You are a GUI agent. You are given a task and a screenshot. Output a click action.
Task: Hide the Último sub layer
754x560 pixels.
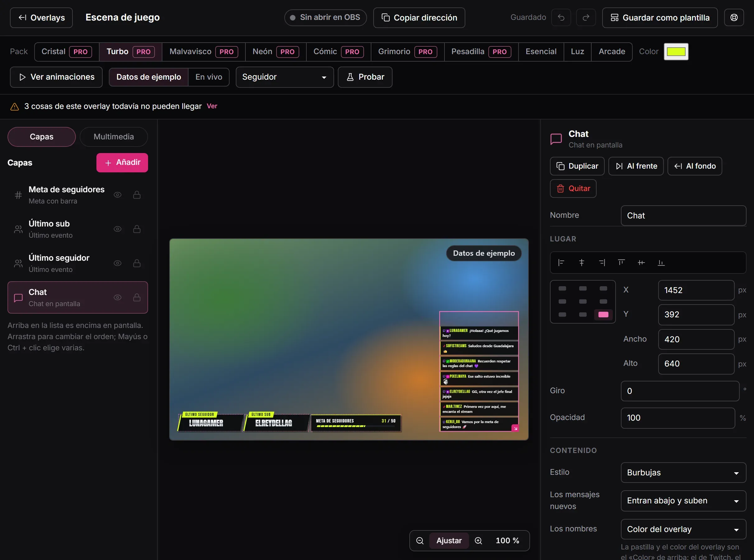(117, 229)
